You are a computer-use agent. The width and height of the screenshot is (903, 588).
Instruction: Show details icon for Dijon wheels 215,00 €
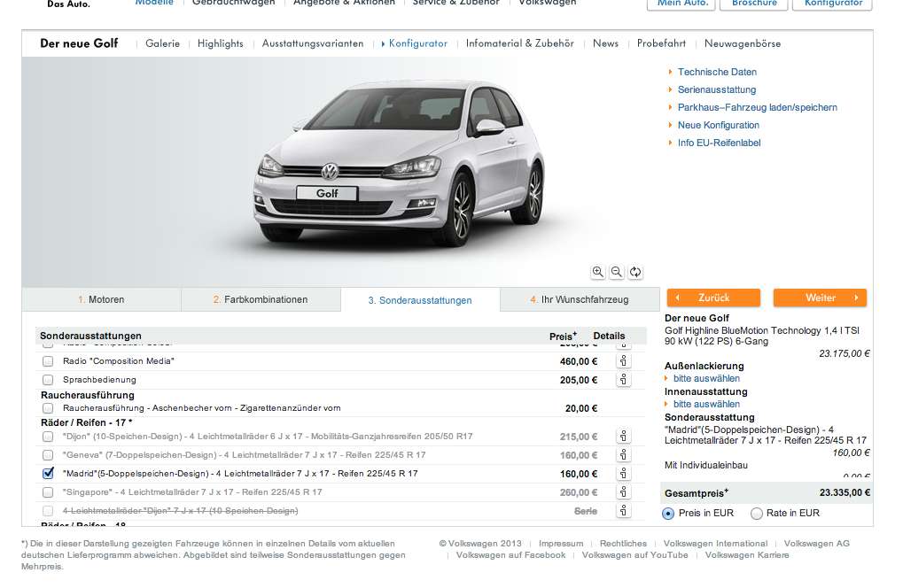coord(623,436)
